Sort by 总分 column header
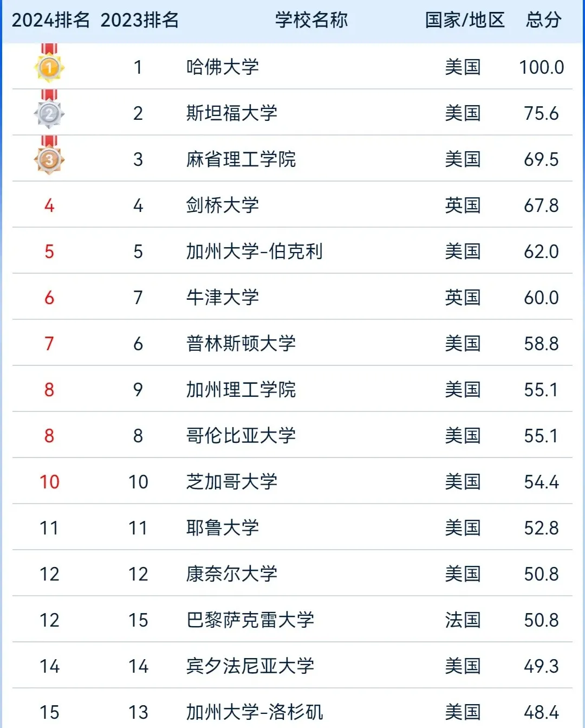The height and width of the screenshot is (728, 585). tap(543, 20)
